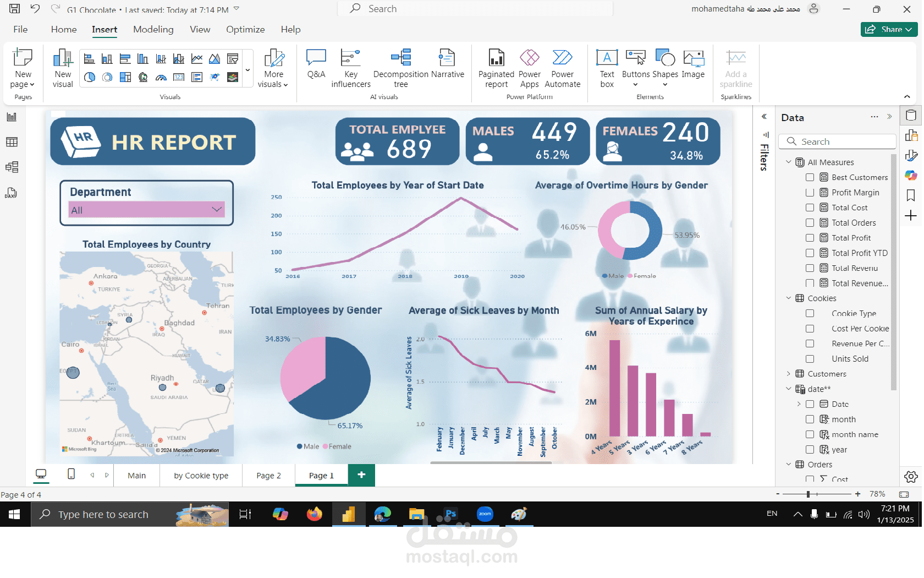
Task: Open Report view in left sidebar
Action: (x=12, y=117)
